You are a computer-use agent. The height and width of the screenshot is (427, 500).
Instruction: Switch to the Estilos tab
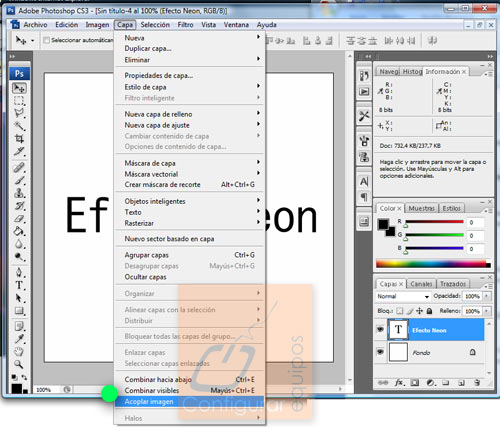tap(451, 208)
